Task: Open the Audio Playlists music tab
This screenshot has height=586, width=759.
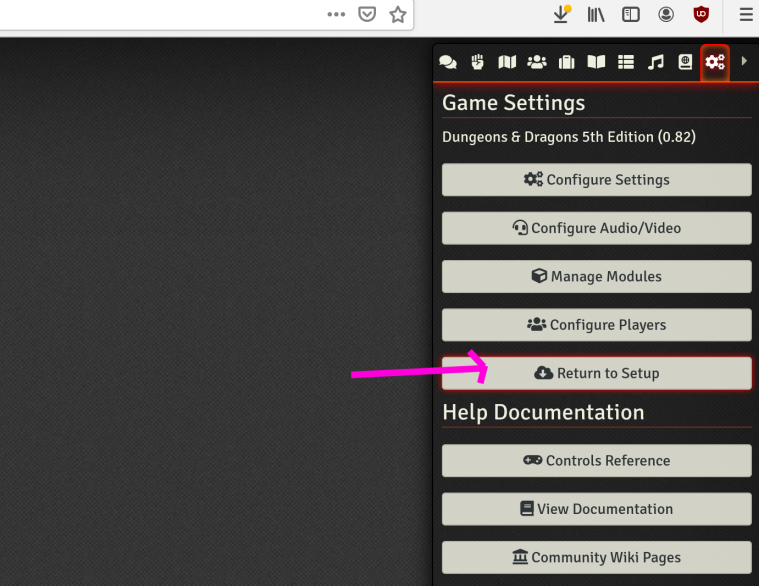Action: [655, 62]
